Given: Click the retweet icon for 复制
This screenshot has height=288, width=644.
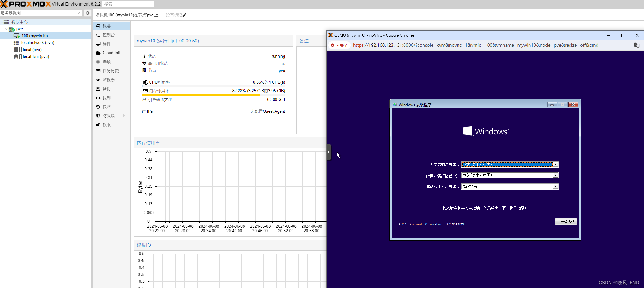Looking at the screenshot, I should coord(98,98).
